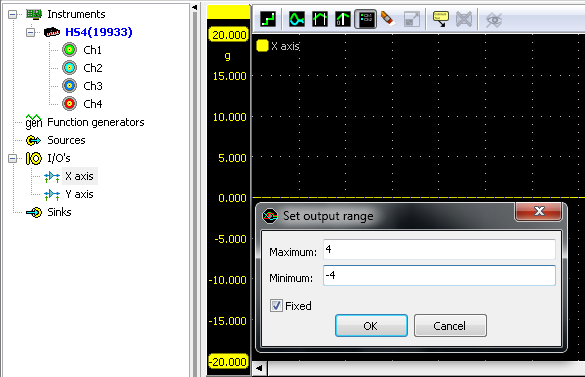Select the Y axis I/O item
The height and width of the screenshot is (377, 585).
tap(79, 194)
